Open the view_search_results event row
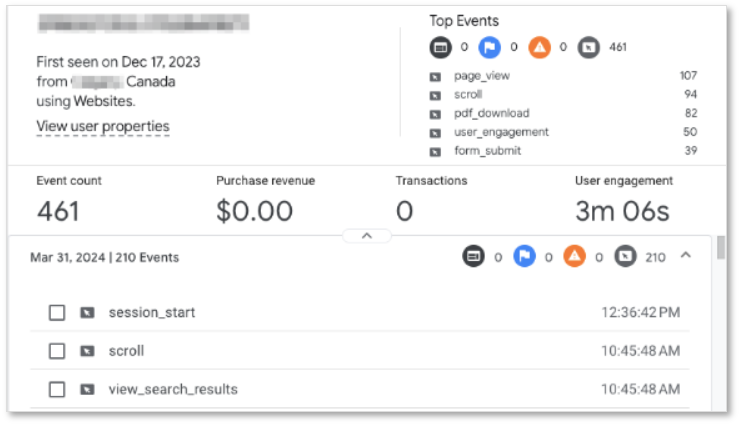Viewport: 743px width, 426px height. point(360,390)
